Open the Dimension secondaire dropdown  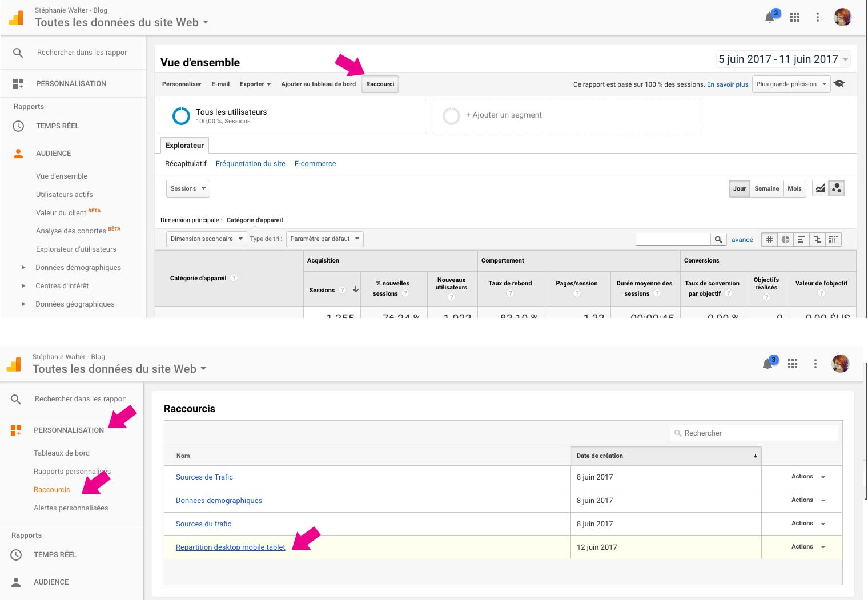(206, 239)
